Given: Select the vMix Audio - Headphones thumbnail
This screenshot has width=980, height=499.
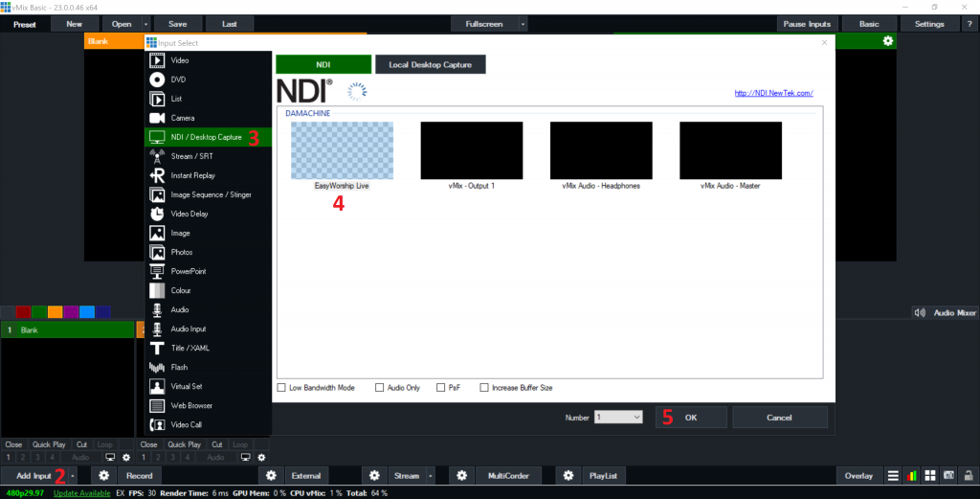Looking at the screenshot, I should pos(601,150).
